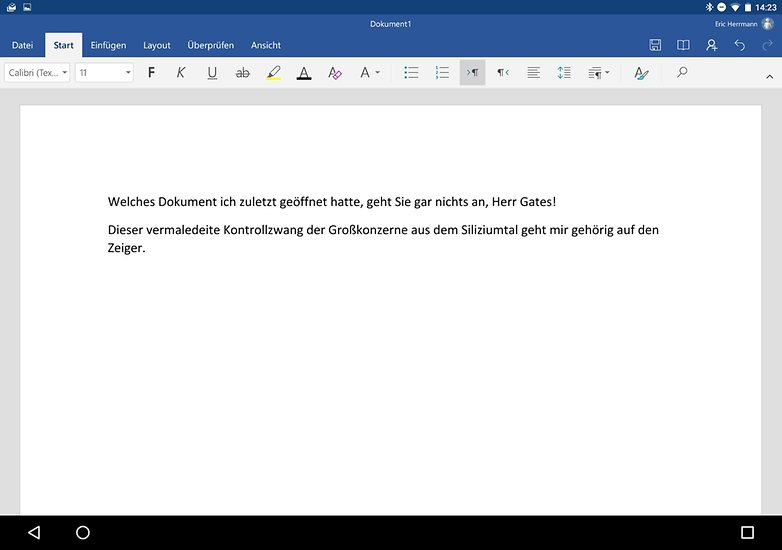The height and width of the screenshot is (550, 782).
Task: Insert bulleted list
Action: (411, 73)
